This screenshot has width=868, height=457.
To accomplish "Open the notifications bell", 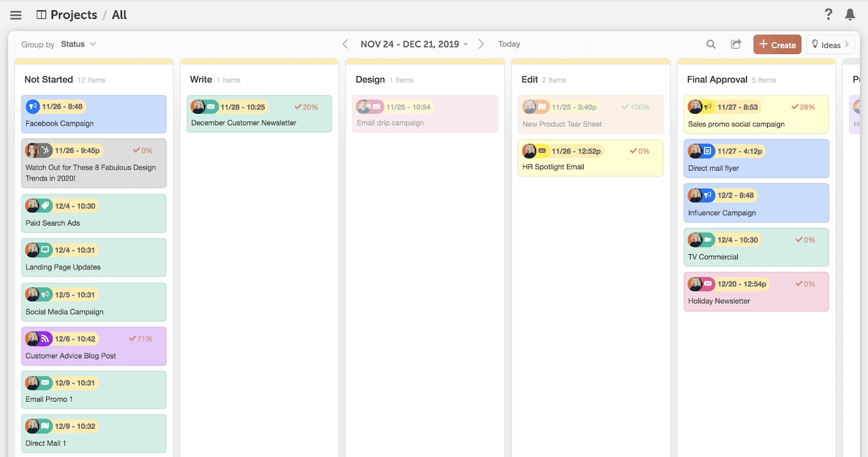I will tap(850, 15).
